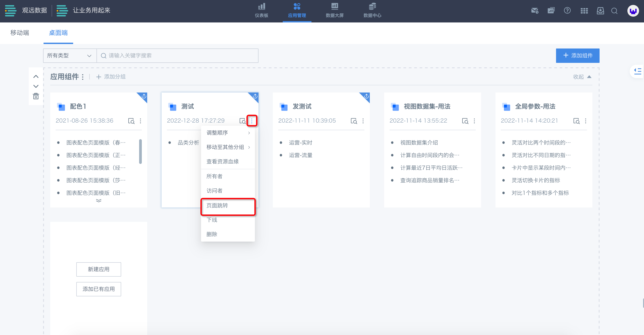This screenshot has height=335, width=644.
Task: Delete the group with trash icon
Action: 36,96
